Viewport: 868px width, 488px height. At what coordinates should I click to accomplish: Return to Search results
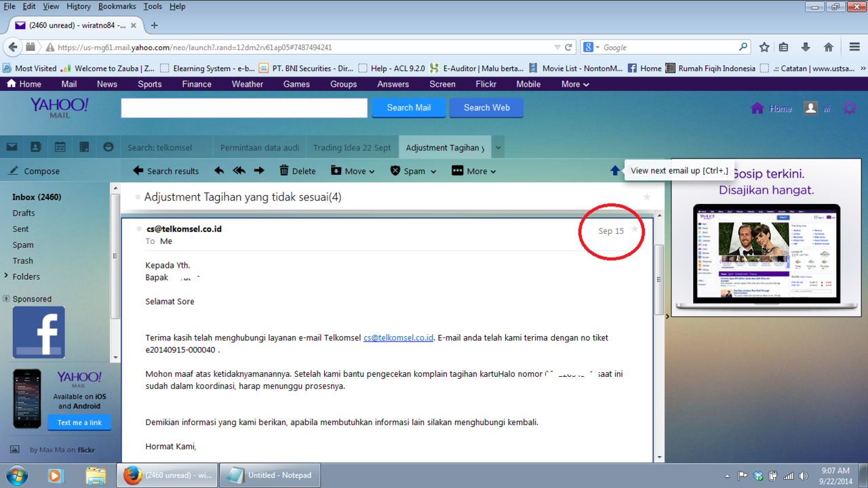165,171
